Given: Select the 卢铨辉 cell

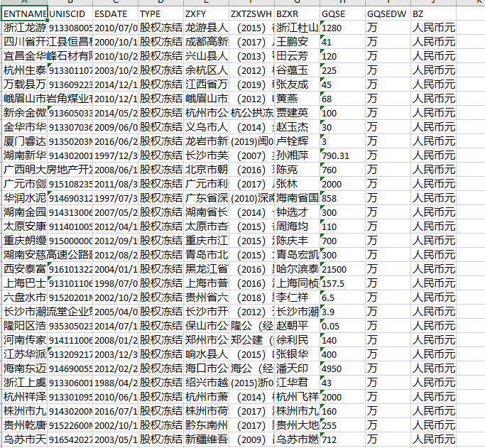Looking at the screenshot, I should (298, 141).
